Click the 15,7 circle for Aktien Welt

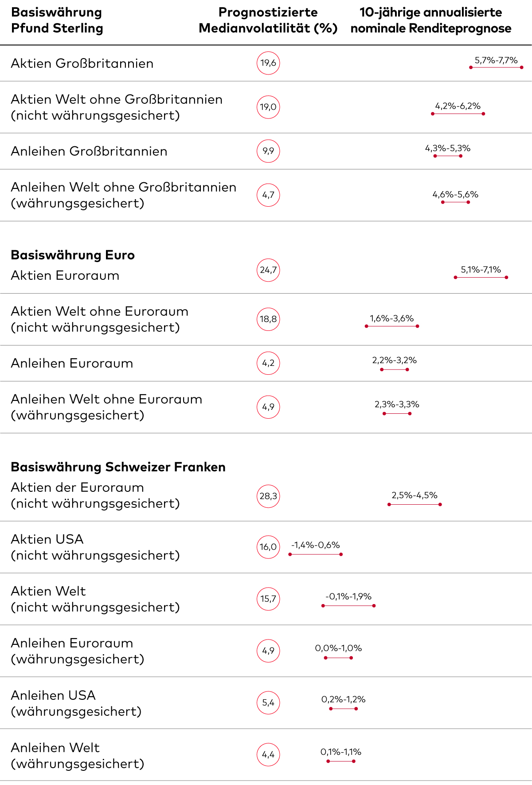(268, 599)
